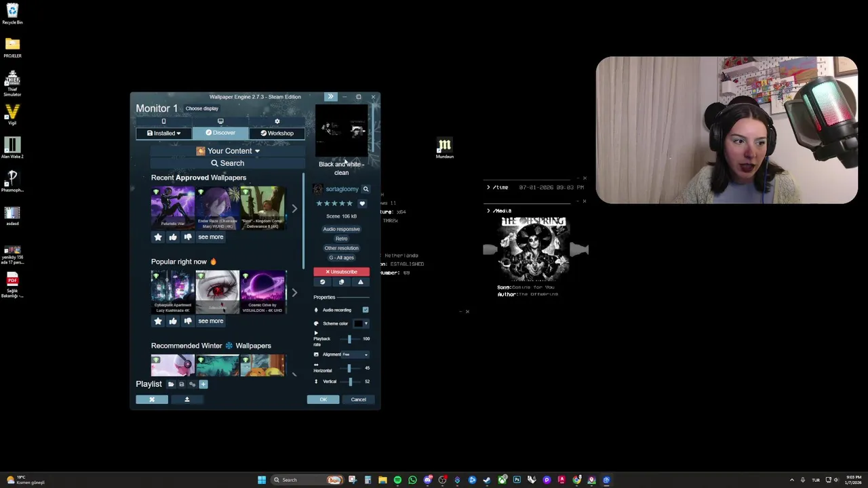The width and height of the screenshot is (868, 488).
Task: Open the Scheme color dropdown arrow
Action: click(x=366, y=323)
